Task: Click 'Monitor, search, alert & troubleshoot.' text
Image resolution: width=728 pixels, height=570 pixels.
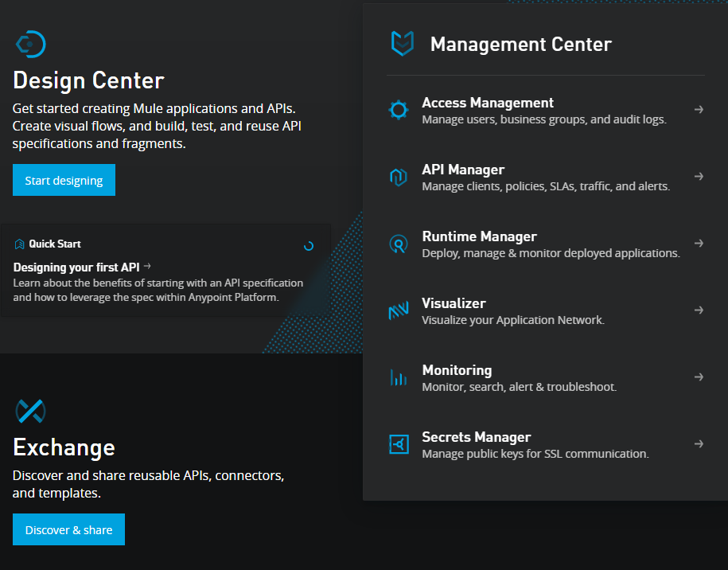Action: pos(520,387)
